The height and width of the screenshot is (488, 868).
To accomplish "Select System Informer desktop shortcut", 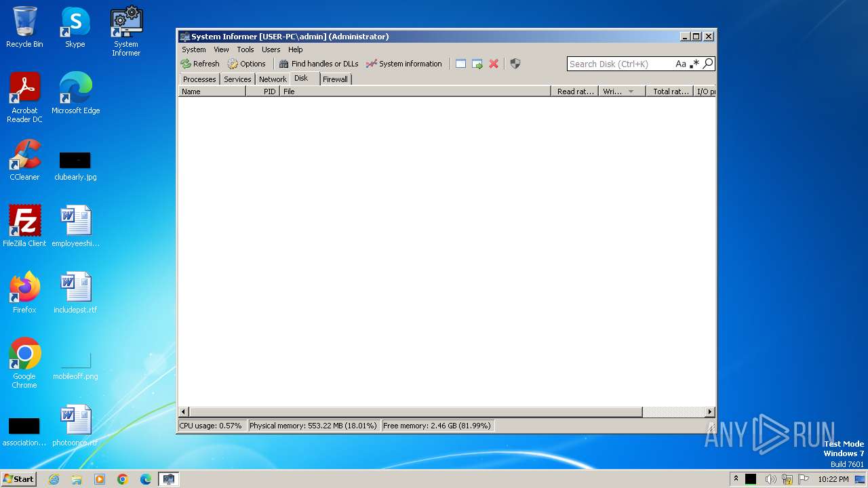I will click(126, 31).
